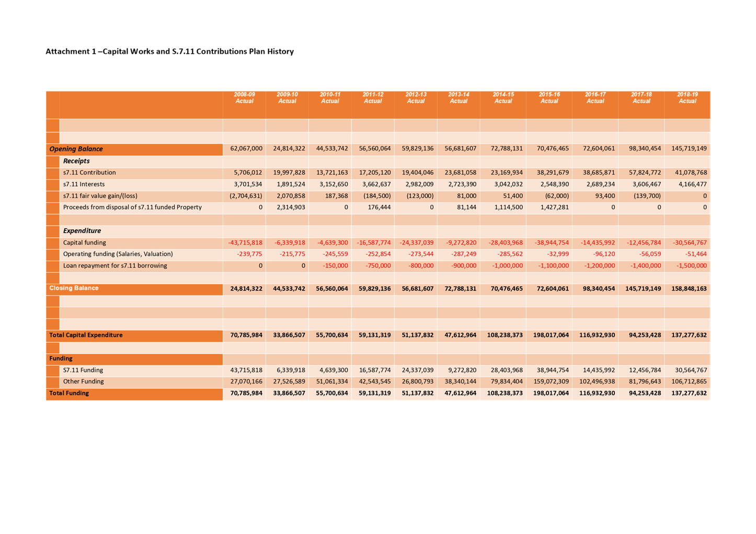The image size is (756, 534).
Task: Click interests value 3,152,650
Action: [333, 184]
